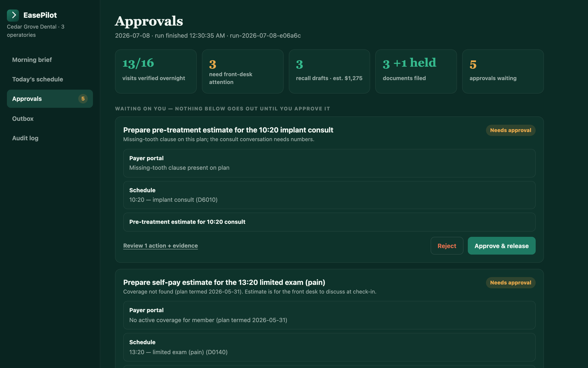Open Schedule row for 13:20 limited exam (D0140)
The image size is (588, 368).
tap(329, 347)
